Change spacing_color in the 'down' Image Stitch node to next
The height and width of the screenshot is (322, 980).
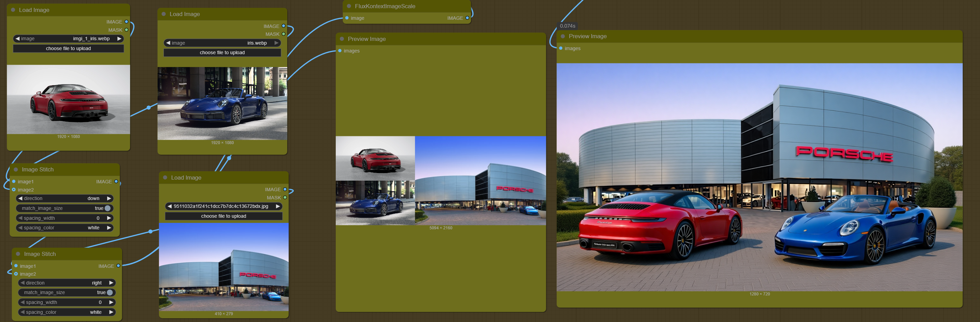coord(109,228)
